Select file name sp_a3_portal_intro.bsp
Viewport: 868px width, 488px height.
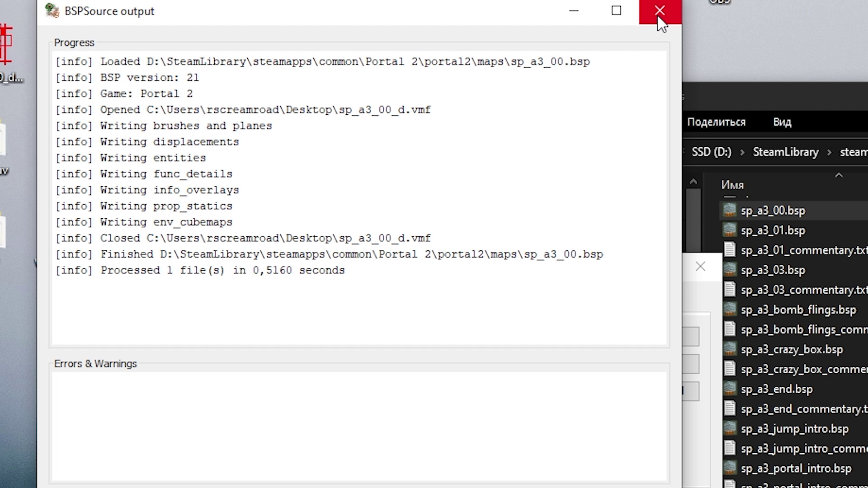(x=796, y=469)
